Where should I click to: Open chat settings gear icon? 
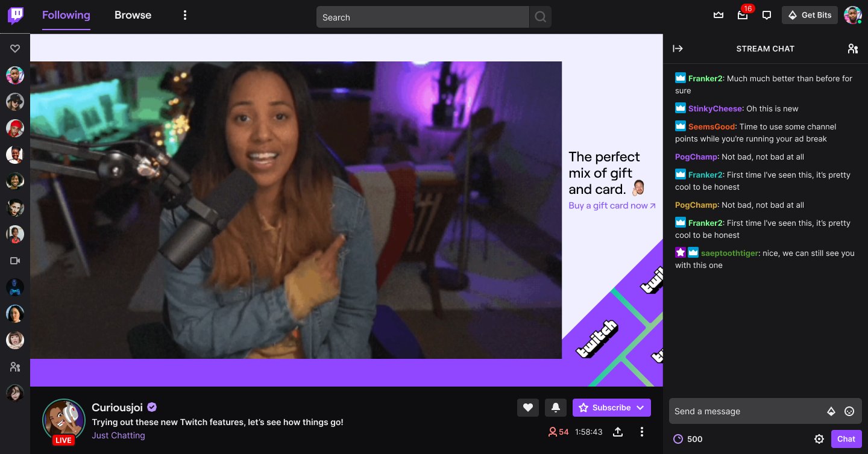[819, 439]
